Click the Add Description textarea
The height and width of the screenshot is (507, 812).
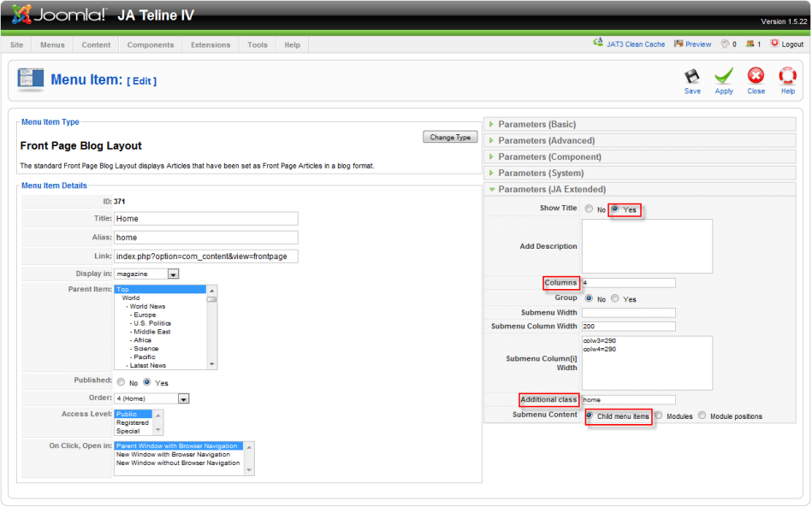(647, 246)
